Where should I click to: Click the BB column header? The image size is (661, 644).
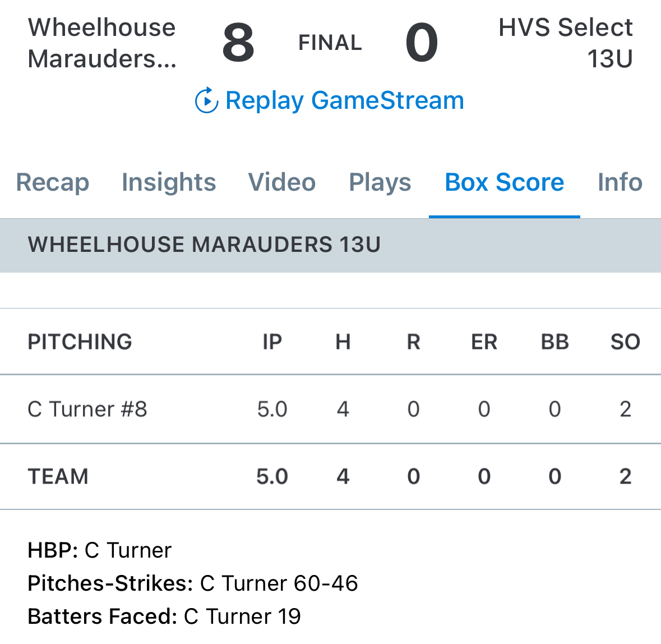pyautogui.click(x=554, y=342)
